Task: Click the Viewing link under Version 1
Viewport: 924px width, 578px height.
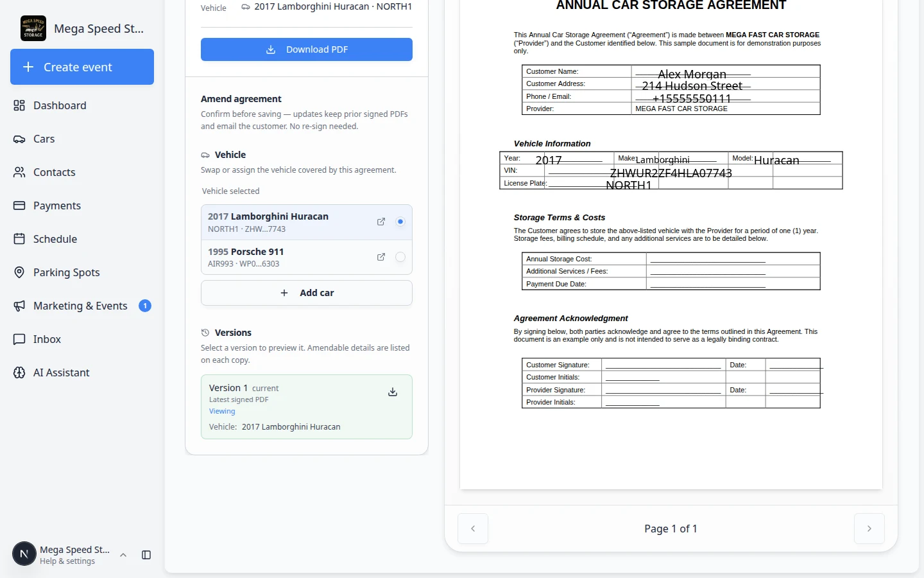Action: point(222,411)
